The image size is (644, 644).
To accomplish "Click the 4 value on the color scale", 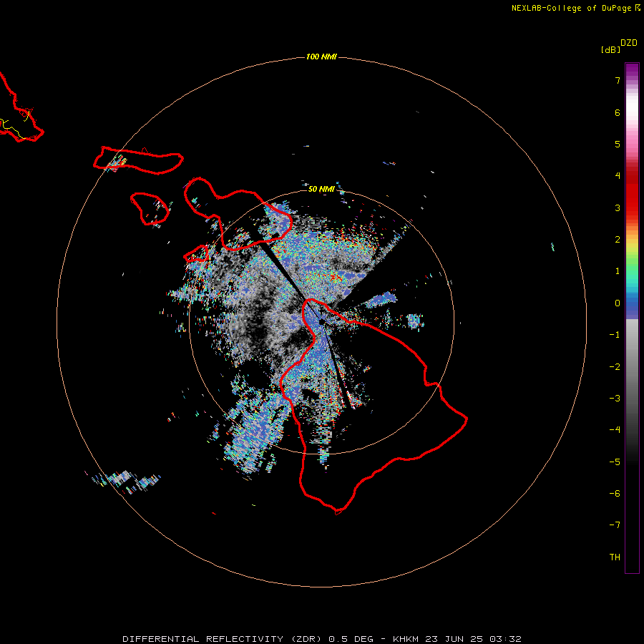I will [x=618, y=176].
